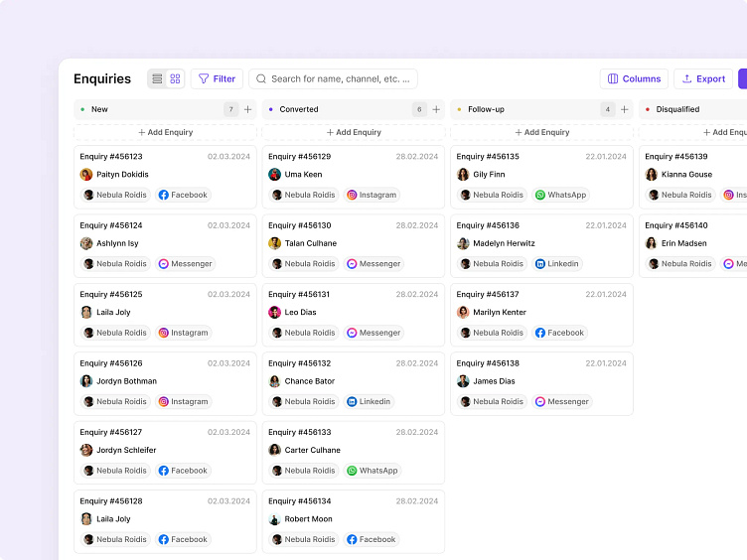Click Instagram tag on Enquiry #456129
The height and width of the screenshot is (560, 747).
(372, 195)
